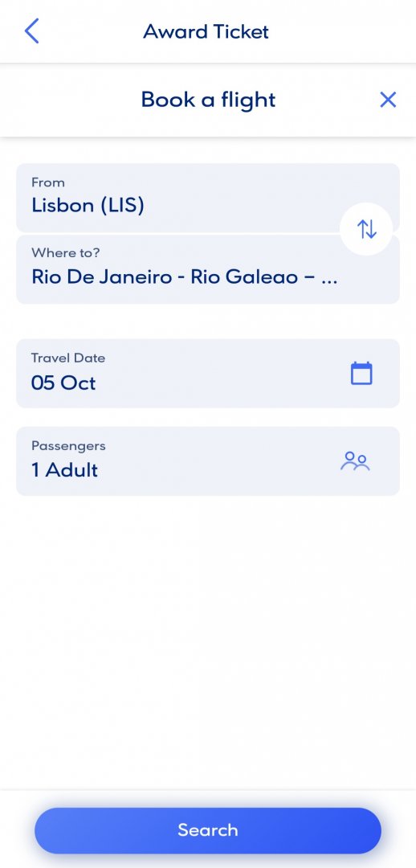This screenshot has width=416, height=868.
Task: Open the Travel Date selector
Action: 208,373
